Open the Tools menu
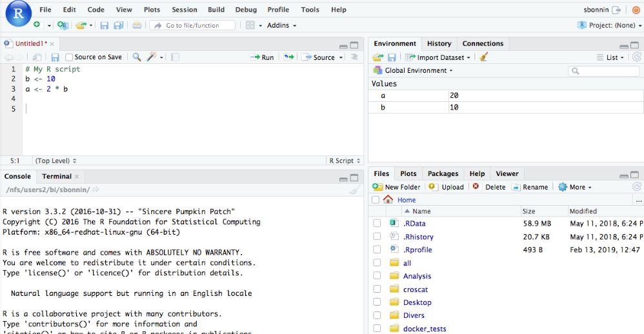Screen dimensions: 644x334 pos(310,10)
